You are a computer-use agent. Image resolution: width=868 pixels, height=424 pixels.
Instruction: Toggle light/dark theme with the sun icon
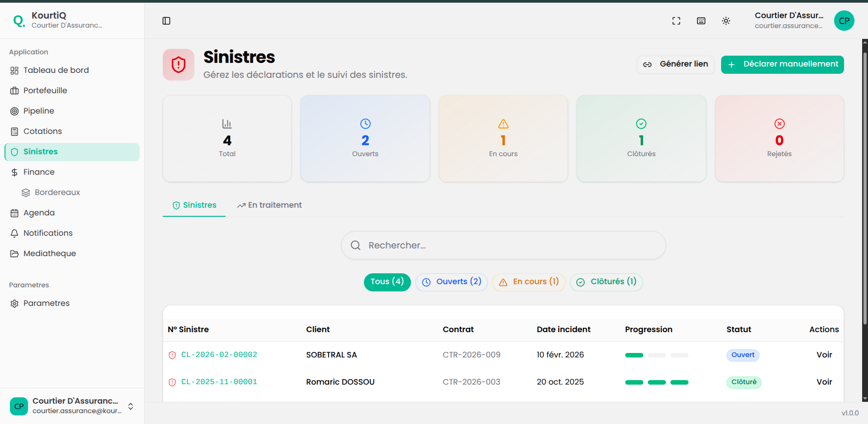click(x=726, y=21)
